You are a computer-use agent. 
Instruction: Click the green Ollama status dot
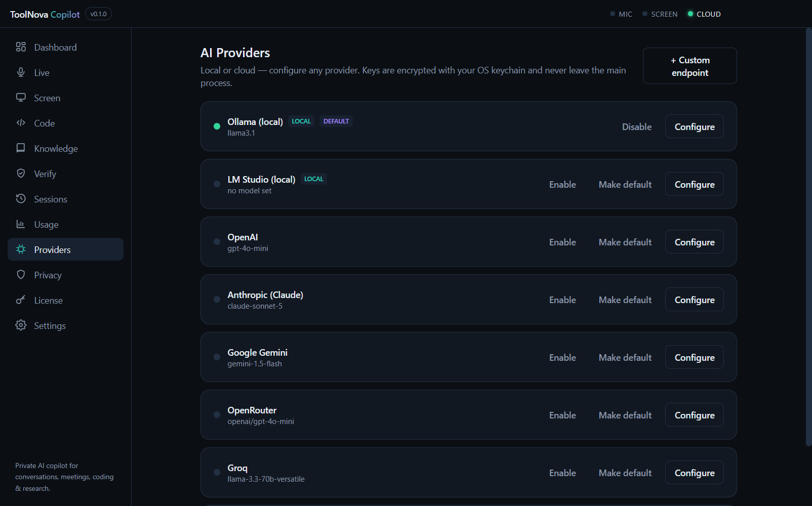pyautogui.click(x=217, y=126)
